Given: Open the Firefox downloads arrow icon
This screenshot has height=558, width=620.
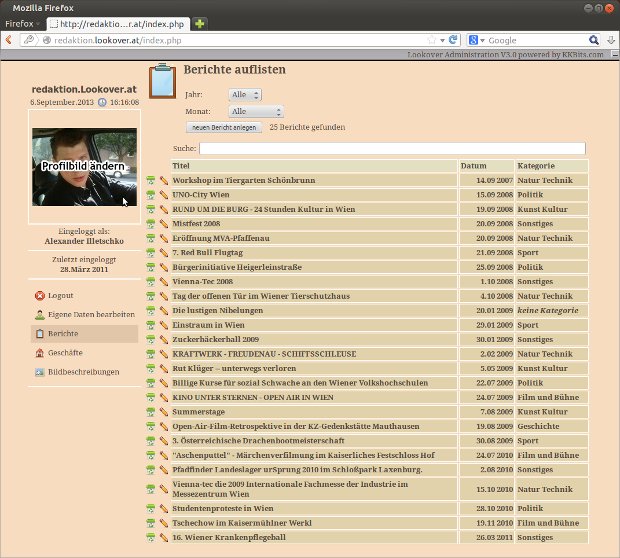Looking at the screenshot, I should tap(611, 40).
